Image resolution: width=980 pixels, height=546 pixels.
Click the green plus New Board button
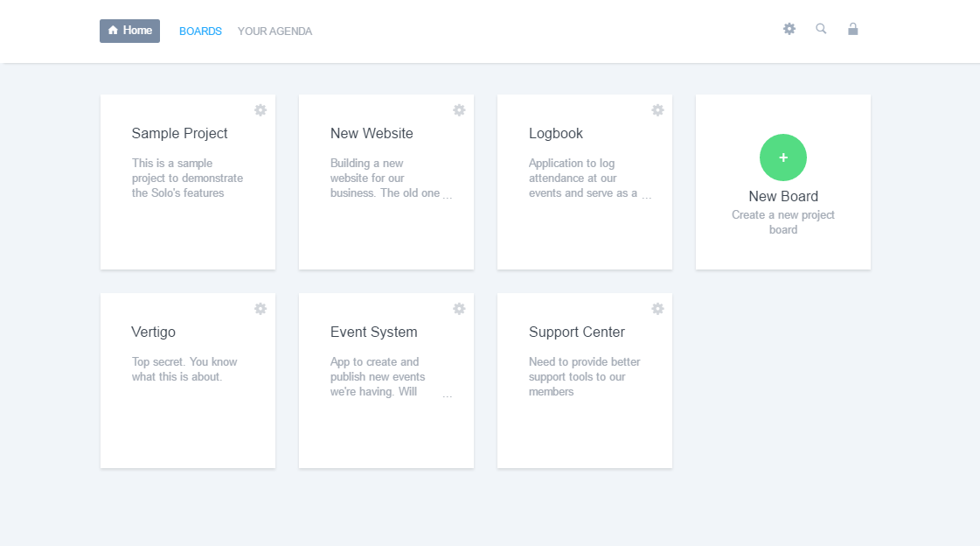783,157
